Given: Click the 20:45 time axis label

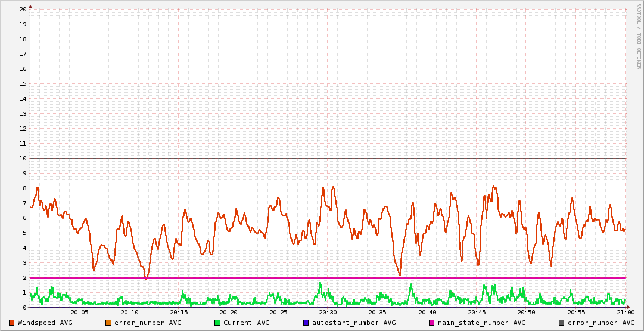Looking at the screenshot, I should pos(477,313).
